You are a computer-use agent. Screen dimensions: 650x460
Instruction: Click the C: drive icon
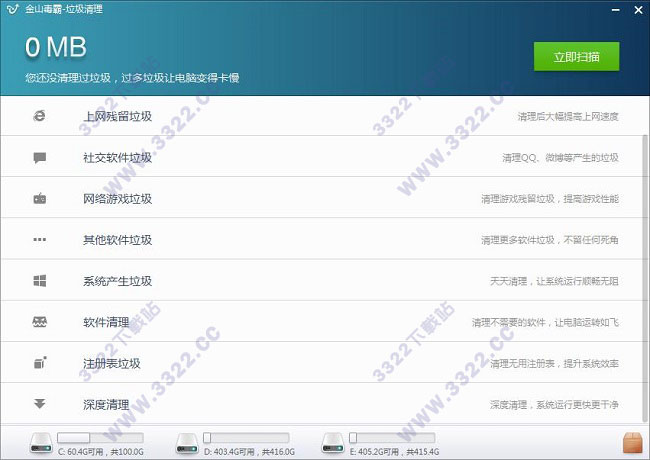coord(41,443)
